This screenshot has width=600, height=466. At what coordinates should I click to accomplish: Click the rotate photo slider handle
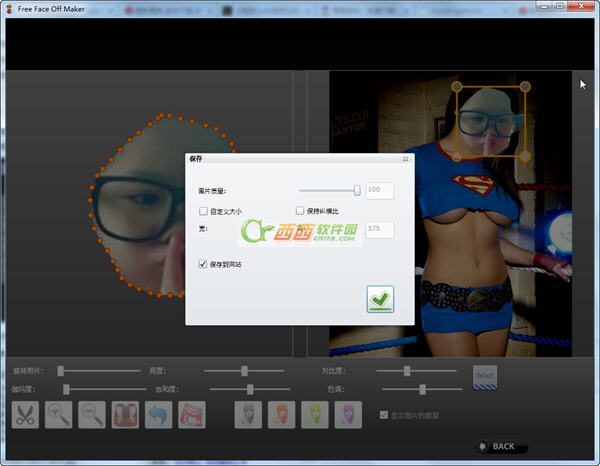pyautogui.click(x=60, y=371)
